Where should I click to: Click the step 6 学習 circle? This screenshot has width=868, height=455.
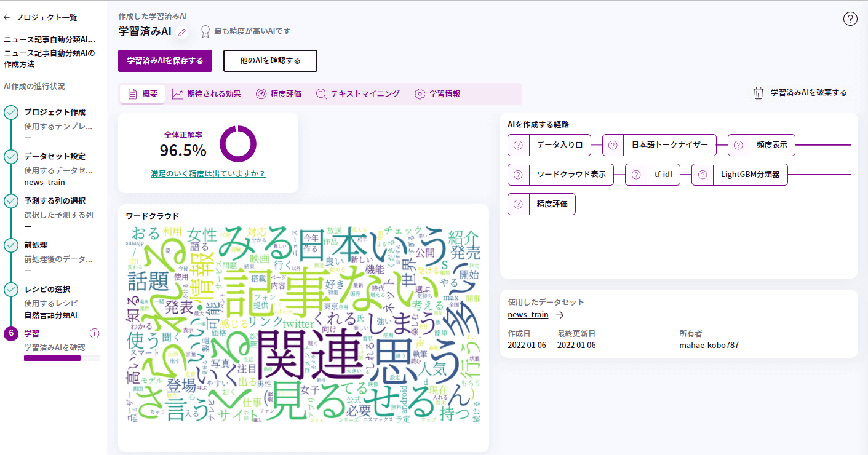pos(11,334)
